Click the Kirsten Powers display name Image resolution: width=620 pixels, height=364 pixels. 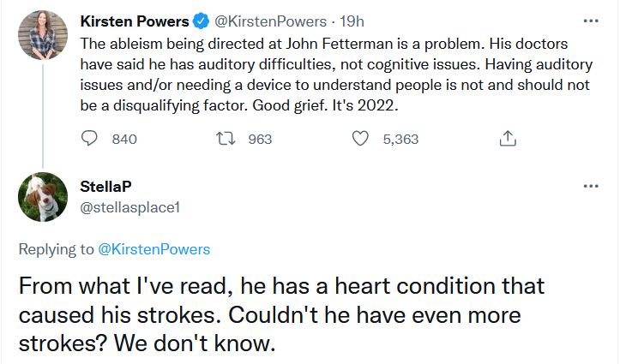coord(133,21)
